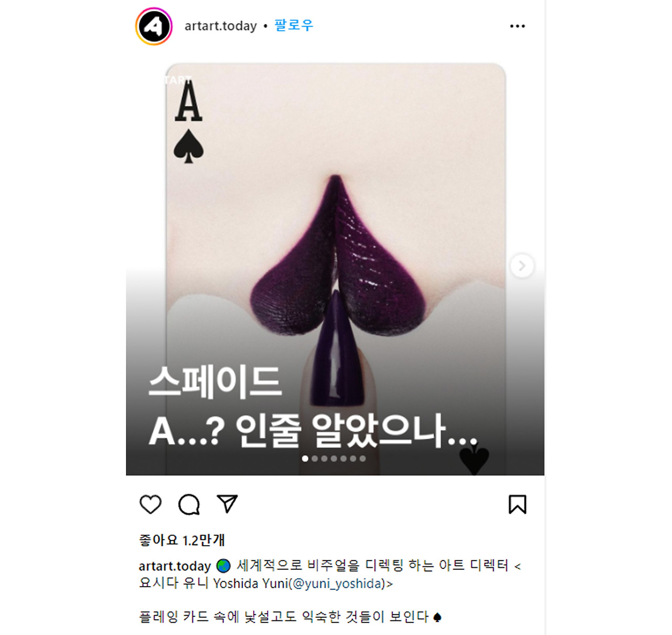Click the black spade symbol under A

pyautogui.click(x=188, y=146)
